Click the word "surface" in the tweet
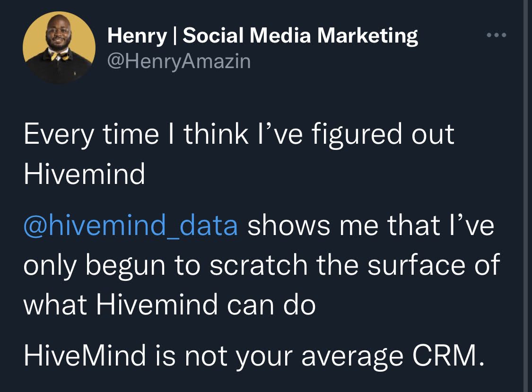 coord(416,265)
